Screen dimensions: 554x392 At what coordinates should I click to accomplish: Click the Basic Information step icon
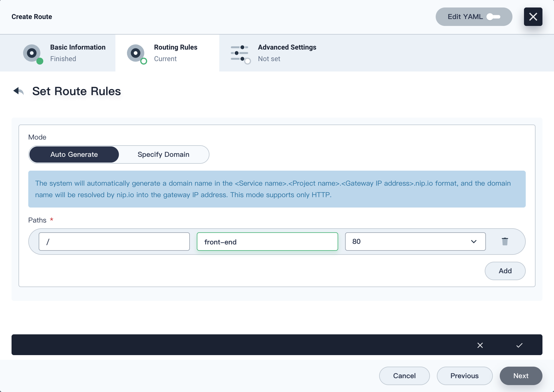point(32,53)
